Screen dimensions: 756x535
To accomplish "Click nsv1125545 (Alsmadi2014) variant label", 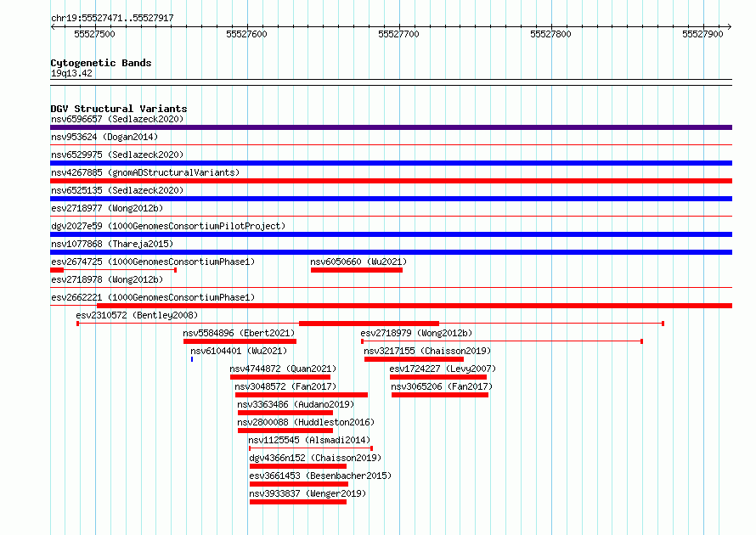I will tap(309, 440).
